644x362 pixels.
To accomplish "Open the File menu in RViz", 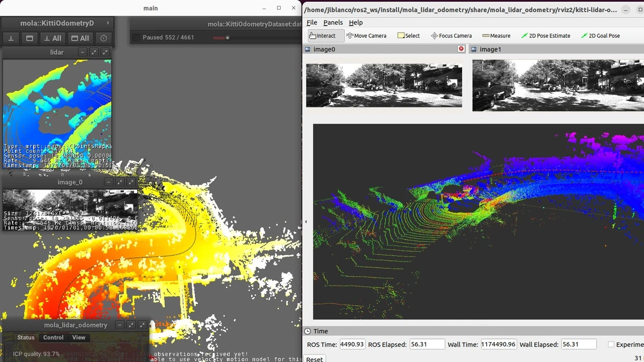I will tap(312, 23).
